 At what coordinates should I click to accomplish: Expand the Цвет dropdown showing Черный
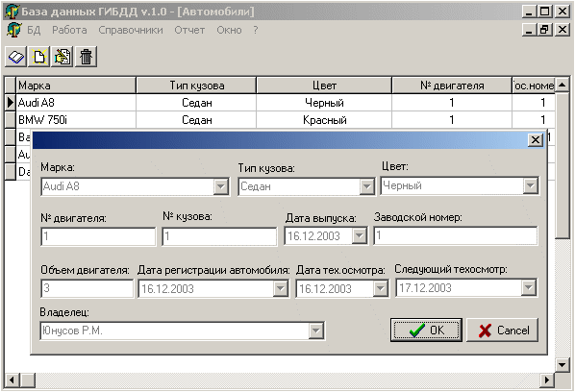pos(530,185)
